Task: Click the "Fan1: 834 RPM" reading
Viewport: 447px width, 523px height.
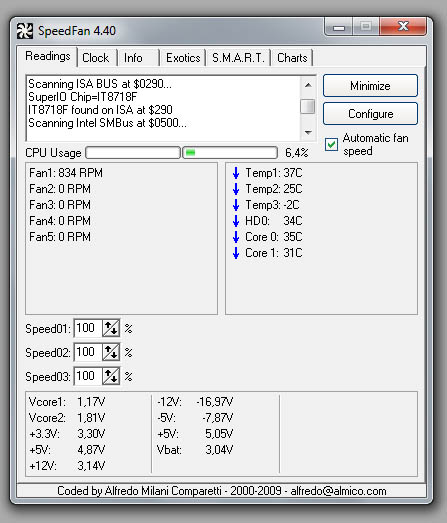Action: click(x=66, y=173)
